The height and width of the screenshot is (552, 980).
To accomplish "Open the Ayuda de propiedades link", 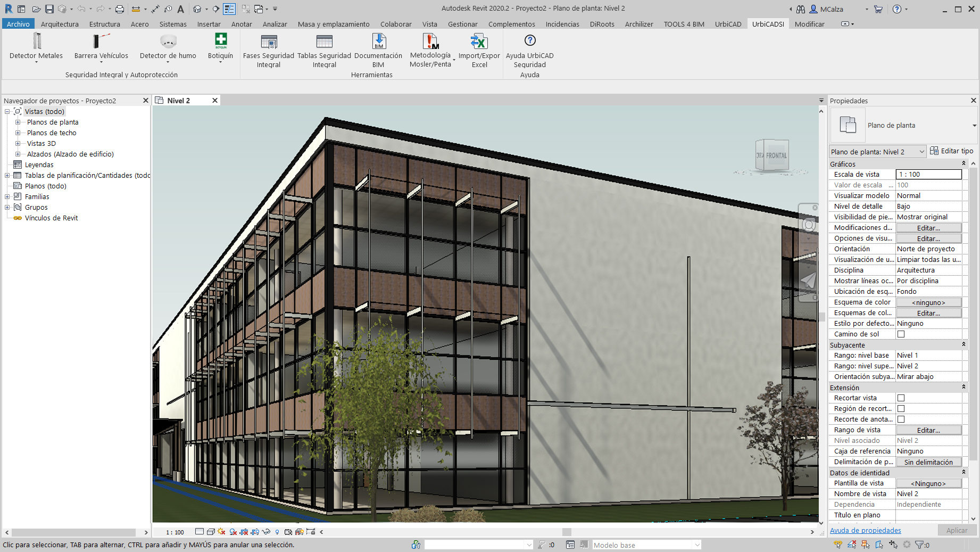I will (x=865, y=530).
